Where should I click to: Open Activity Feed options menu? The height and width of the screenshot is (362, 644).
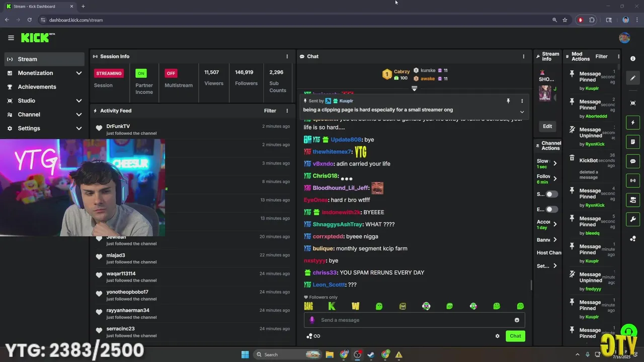(287, 111)
